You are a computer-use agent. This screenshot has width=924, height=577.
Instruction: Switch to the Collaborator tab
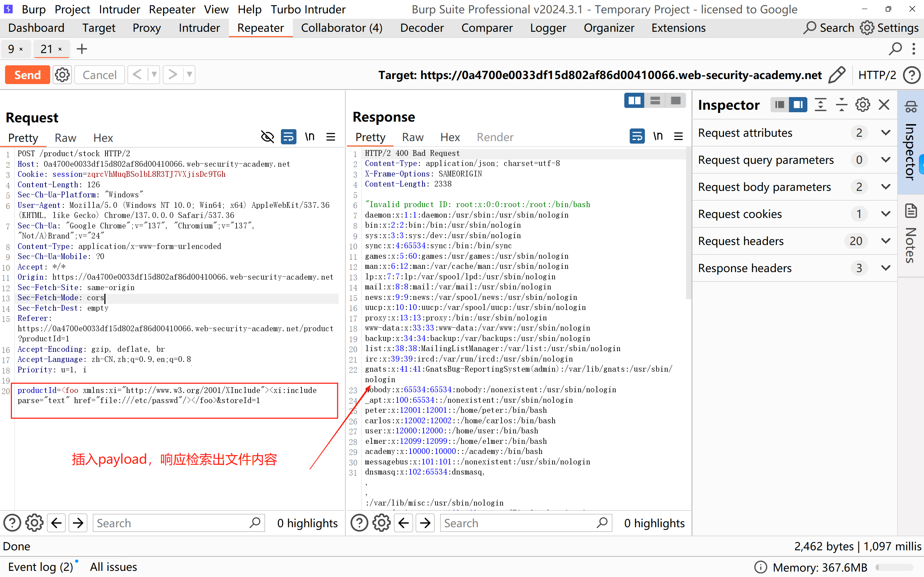[341, 28]
